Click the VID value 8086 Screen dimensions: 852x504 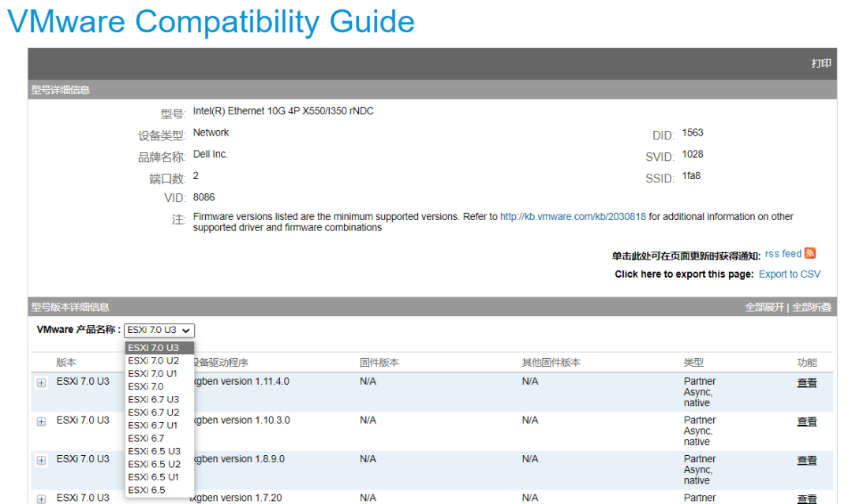coord(204,198)
